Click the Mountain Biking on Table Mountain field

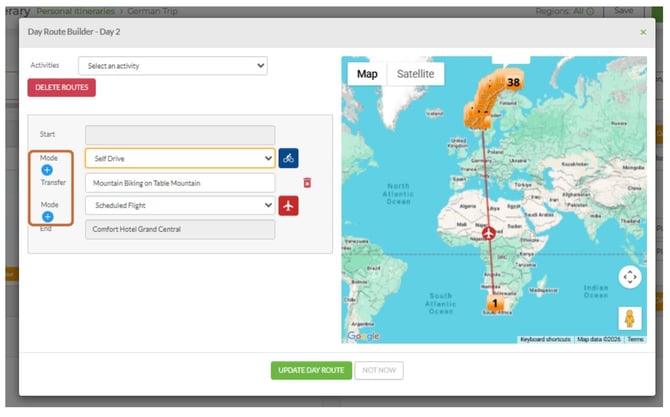[180, 183]
